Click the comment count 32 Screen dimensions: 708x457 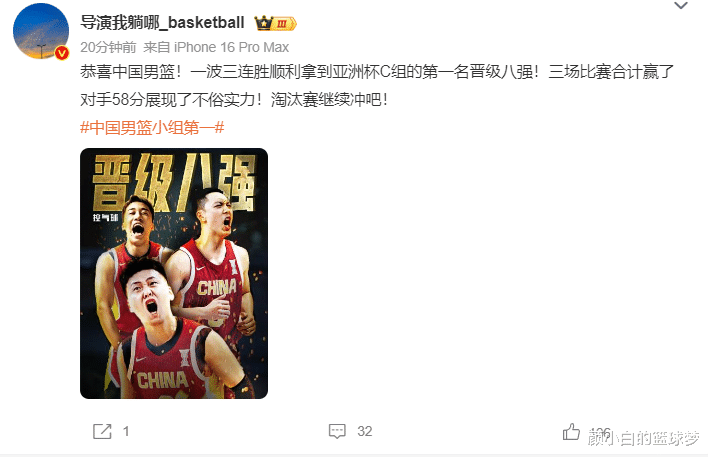click(364, 431)
